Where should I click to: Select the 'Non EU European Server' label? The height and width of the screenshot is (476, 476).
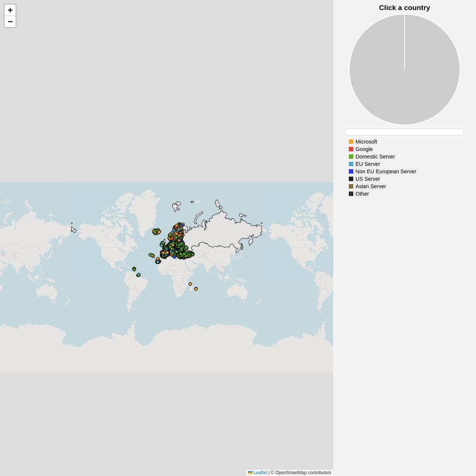click(x=386, y=171)
